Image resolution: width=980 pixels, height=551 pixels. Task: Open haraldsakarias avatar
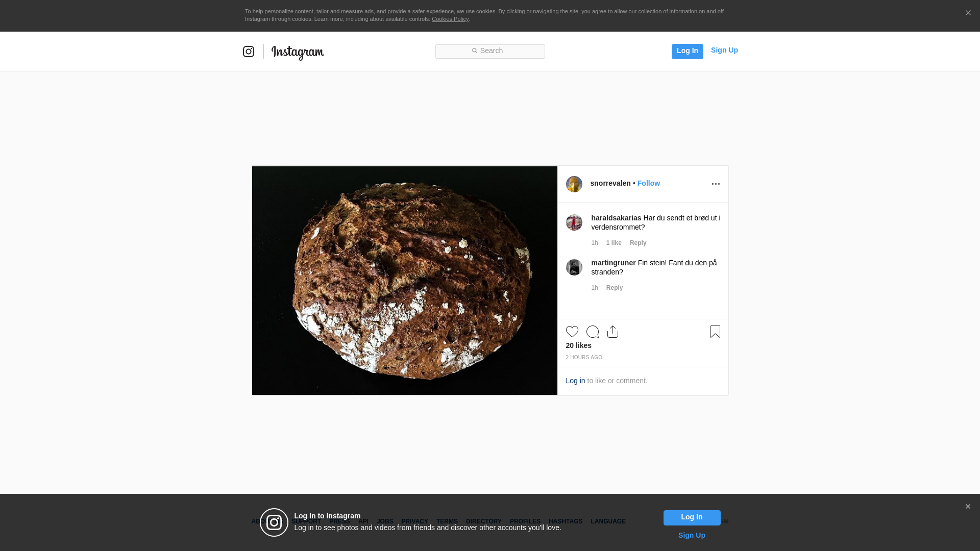574,222
